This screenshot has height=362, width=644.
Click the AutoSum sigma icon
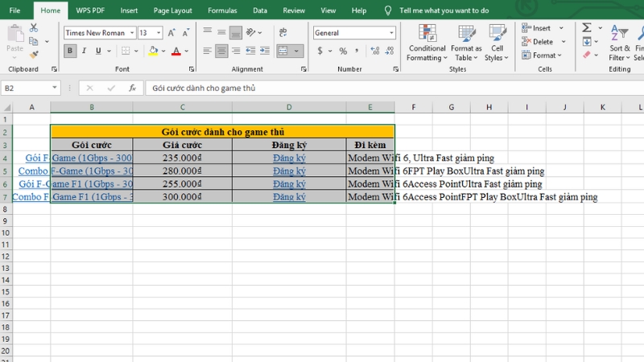pyautogui.click(x=587, y=27)
